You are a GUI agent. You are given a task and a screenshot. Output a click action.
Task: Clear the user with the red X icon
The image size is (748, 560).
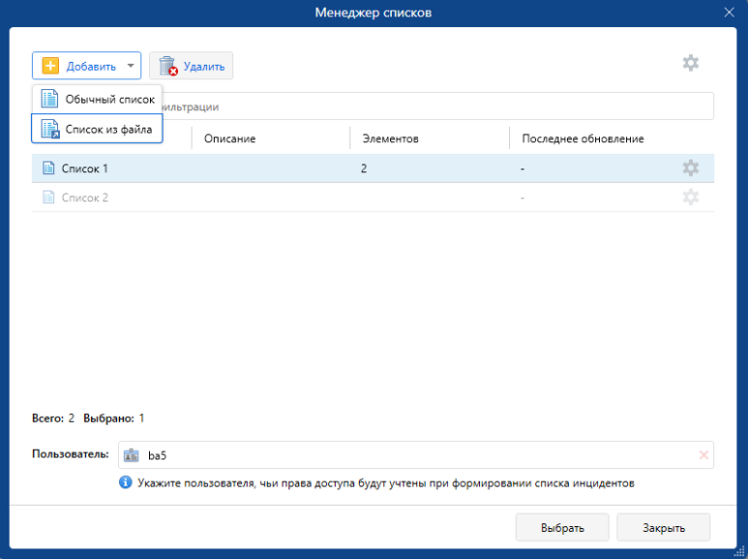click(703, 455)
